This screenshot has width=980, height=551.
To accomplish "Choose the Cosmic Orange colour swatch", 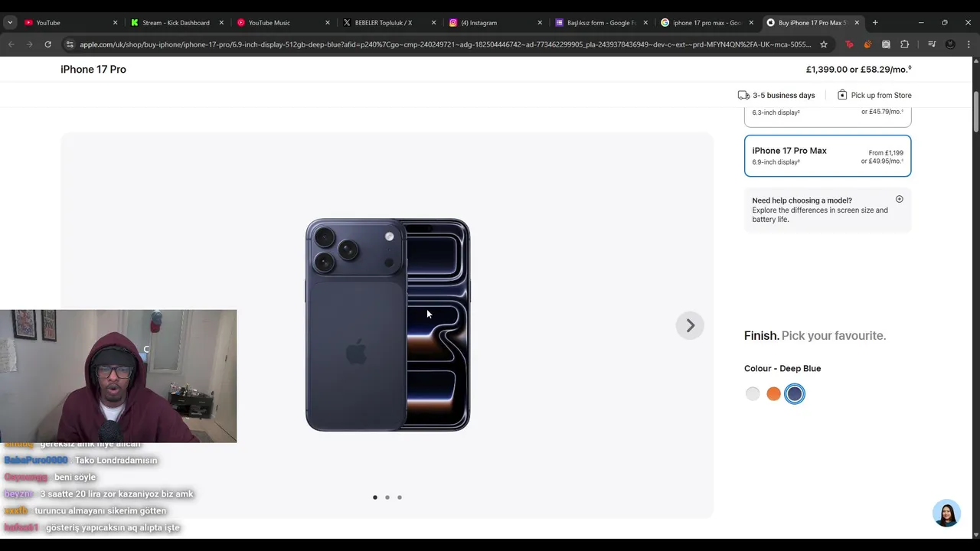I will coord(774,394).
